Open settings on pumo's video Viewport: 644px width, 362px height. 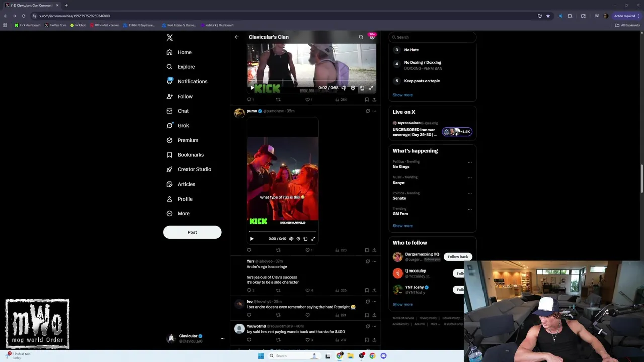(x=298, y=239)
